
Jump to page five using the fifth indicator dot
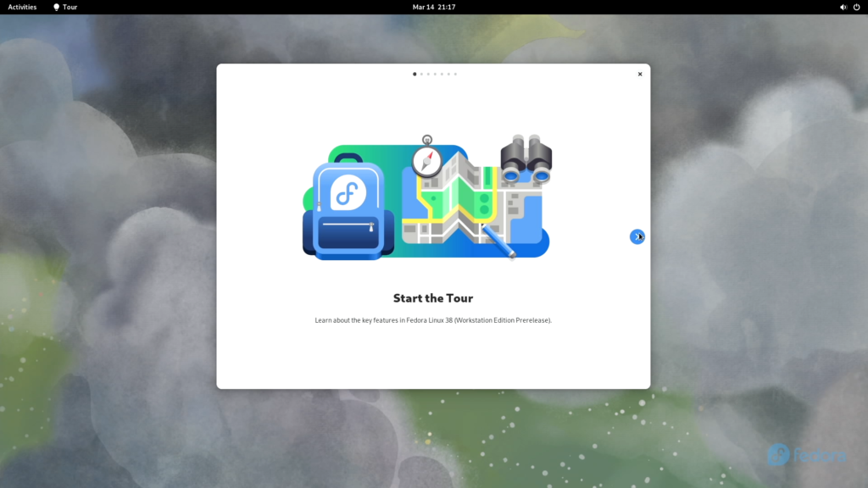click(x=442, y=75)
